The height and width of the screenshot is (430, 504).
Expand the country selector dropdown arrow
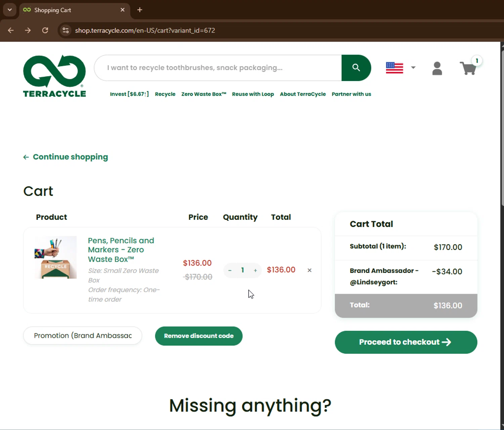pyautogui.click(x=413, y=68)
